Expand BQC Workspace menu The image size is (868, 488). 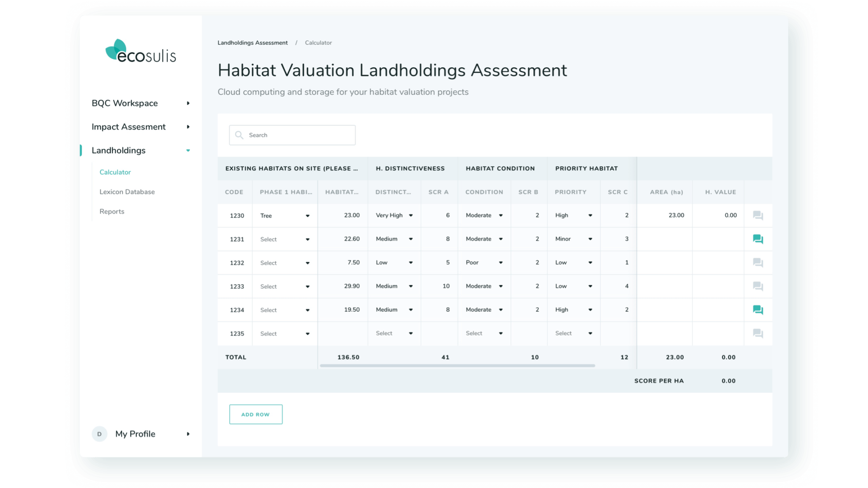coord(188,103)
